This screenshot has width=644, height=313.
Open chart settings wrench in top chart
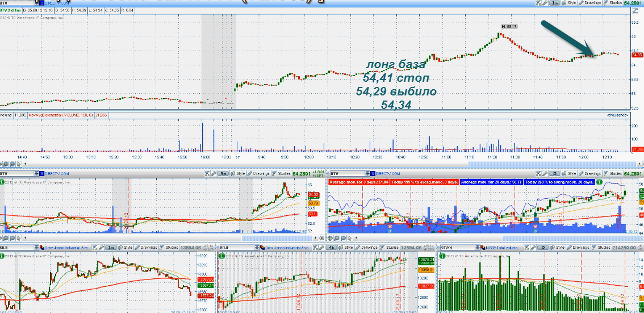coord(545,2)
